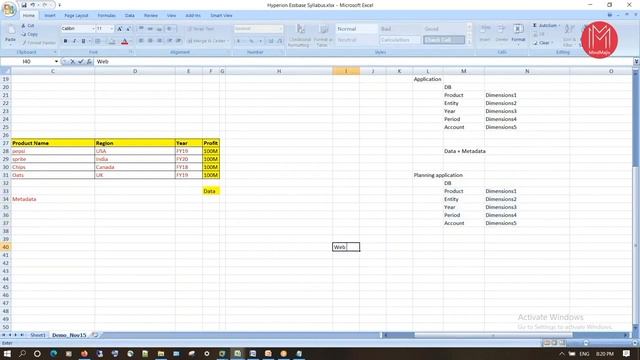
Task: Expand the cell styles gallery
Action: coord(469,42)
